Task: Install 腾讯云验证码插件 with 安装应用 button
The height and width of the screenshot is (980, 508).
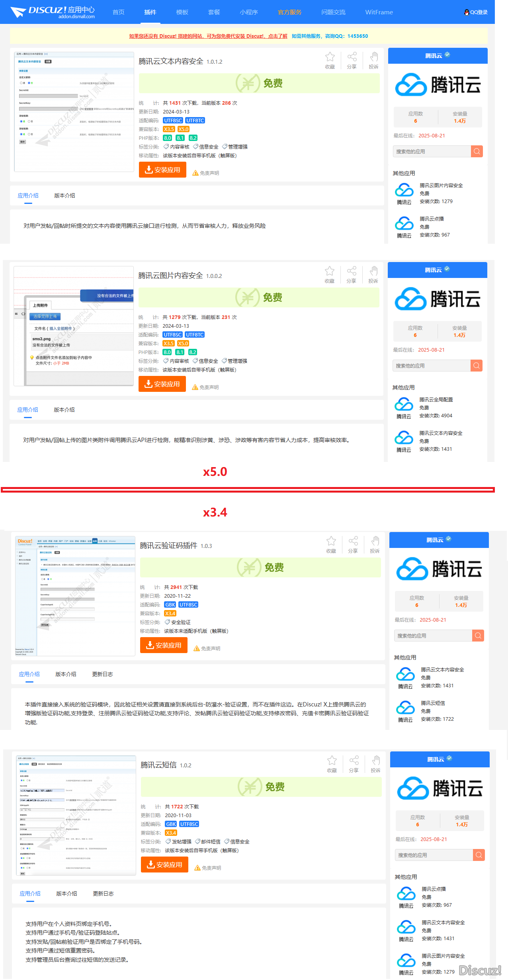Action: tap(164, 645)
